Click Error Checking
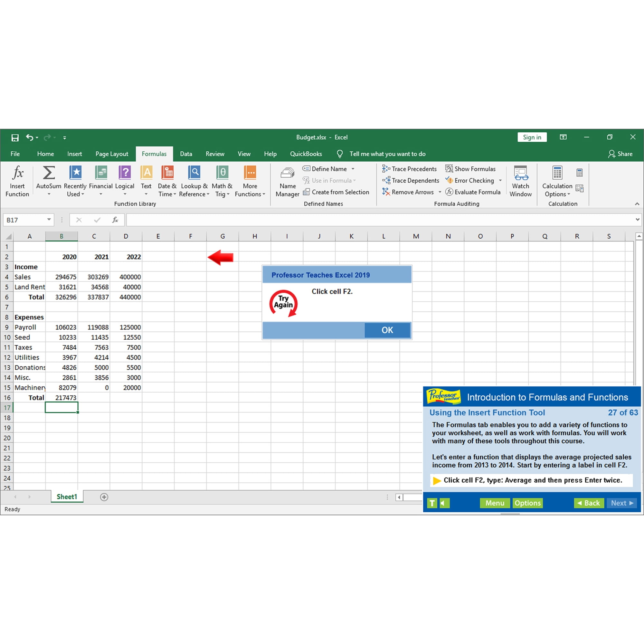 pos(470,181)
